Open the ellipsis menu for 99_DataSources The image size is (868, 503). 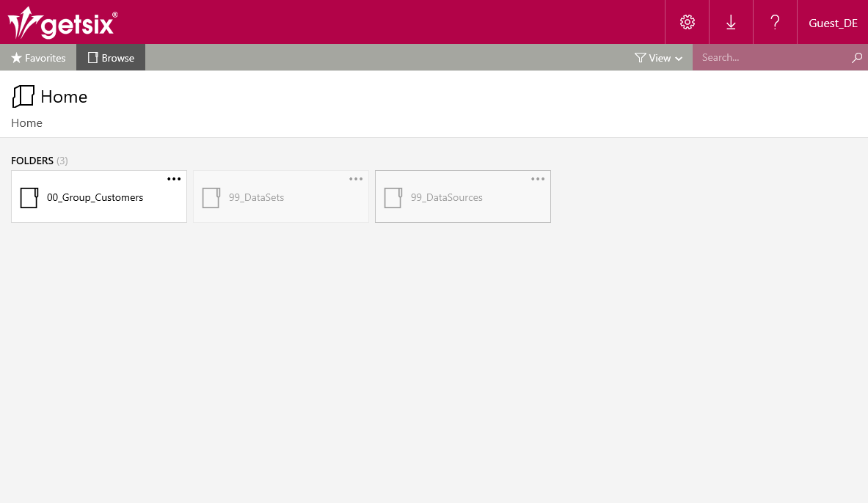click(538, 179)
